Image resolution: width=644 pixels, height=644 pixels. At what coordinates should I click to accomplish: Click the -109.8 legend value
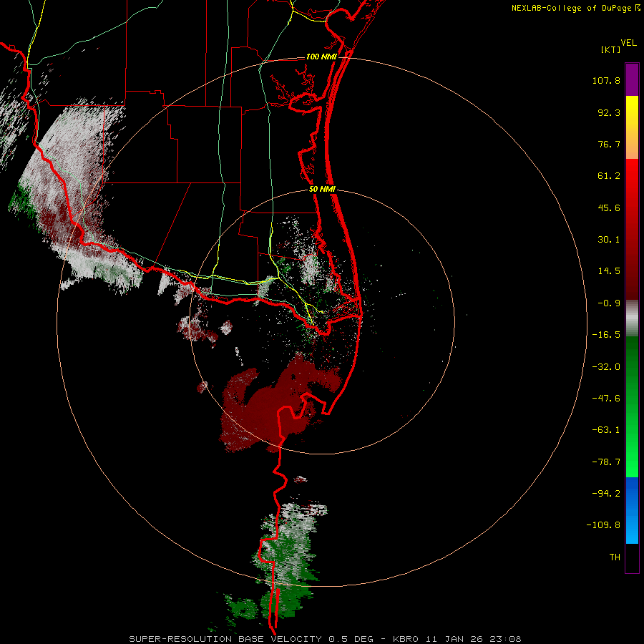click(603, 525)
